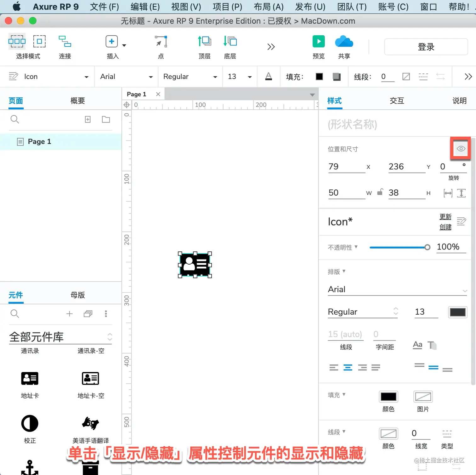Open the Arial font dropdown in Style panel
This screenshot has width=476, height=475.
pyautogui.click(x=398, y=289)
